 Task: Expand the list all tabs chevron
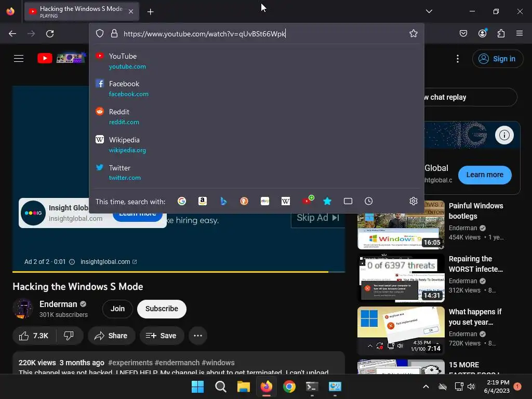pos(429,11)
